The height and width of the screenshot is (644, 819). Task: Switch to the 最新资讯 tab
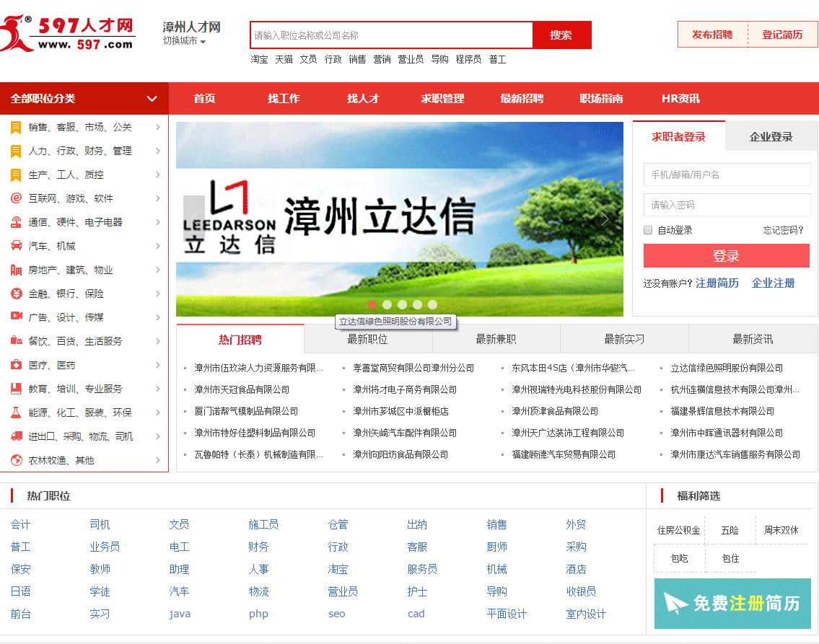click(x=753, y=339)
